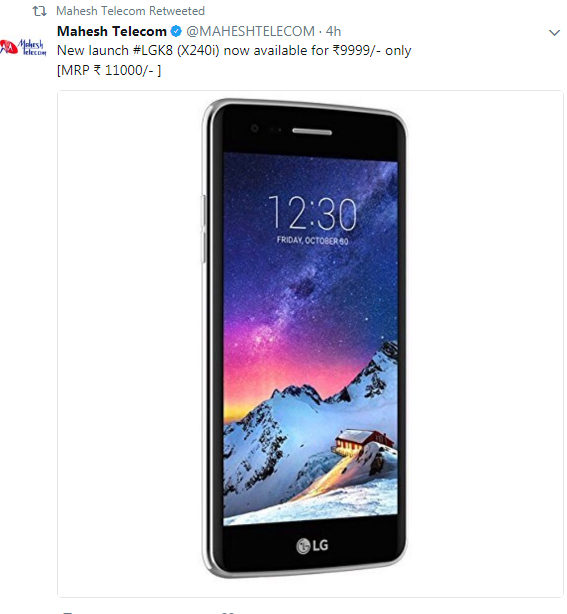
Task: Open the Mahesh Telecom Retweeted link
Action: 130,11
